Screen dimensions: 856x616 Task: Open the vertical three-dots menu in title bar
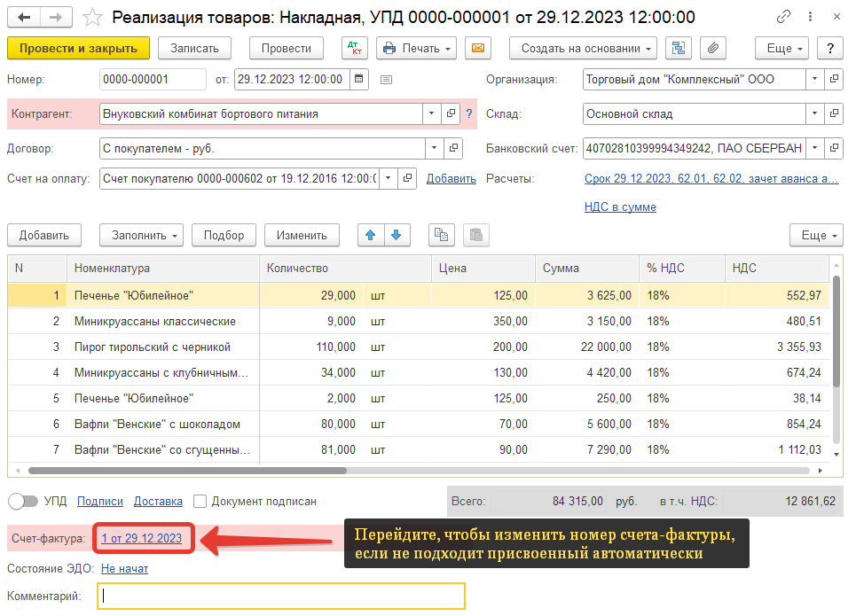(810, 17)
